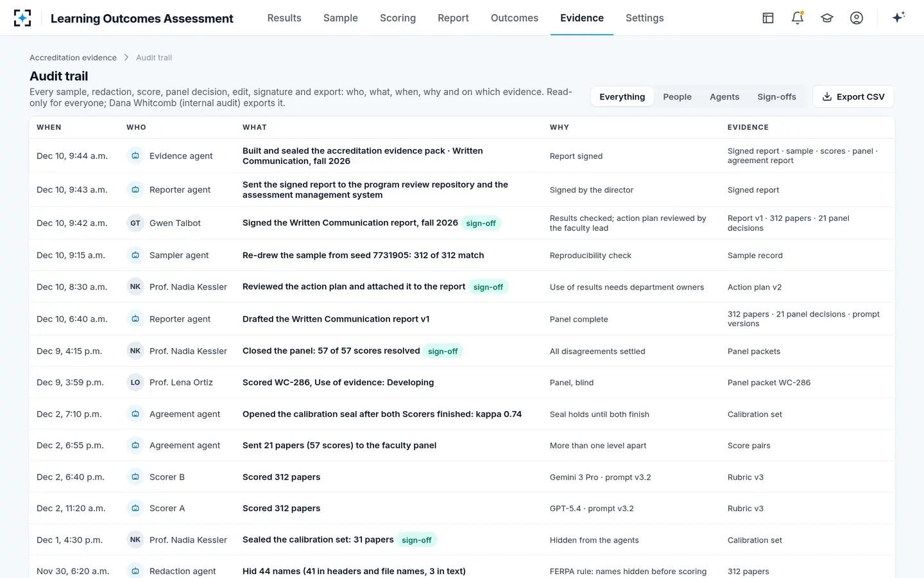Click the Scorer A bot icon
Screen dimensions: 924x578
[135, 509]
